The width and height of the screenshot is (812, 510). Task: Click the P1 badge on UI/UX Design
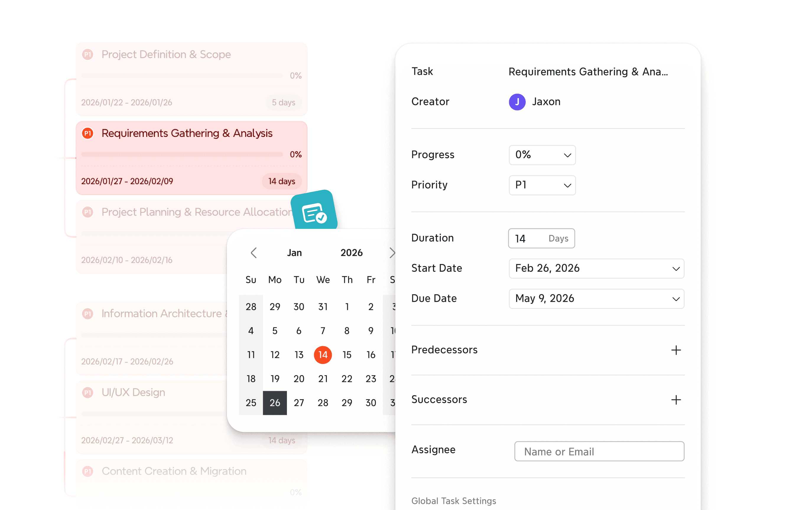[87, 392]
